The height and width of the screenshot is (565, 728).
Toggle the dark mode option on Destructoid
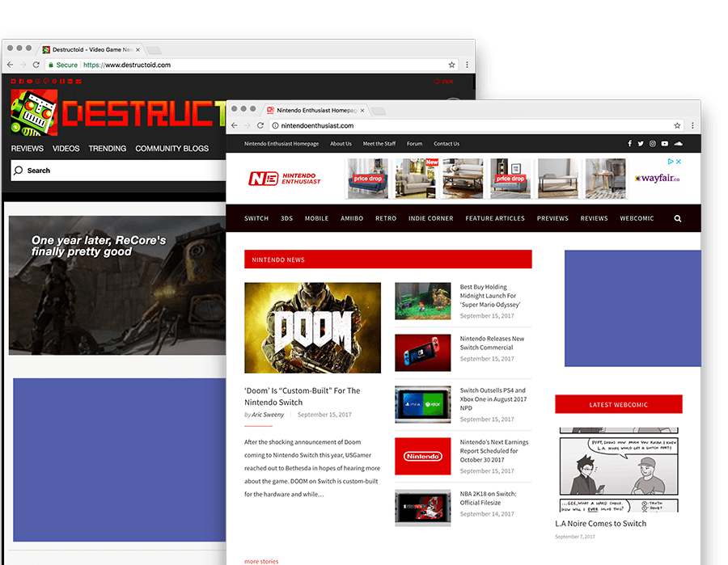coord(443,81)
